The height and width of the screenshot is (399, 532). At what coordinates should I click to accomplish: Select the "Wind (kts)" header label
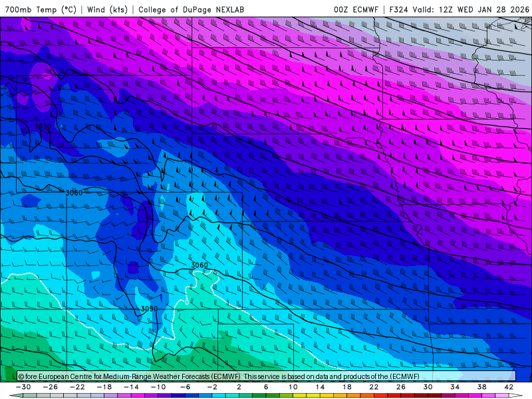[108, 9]
